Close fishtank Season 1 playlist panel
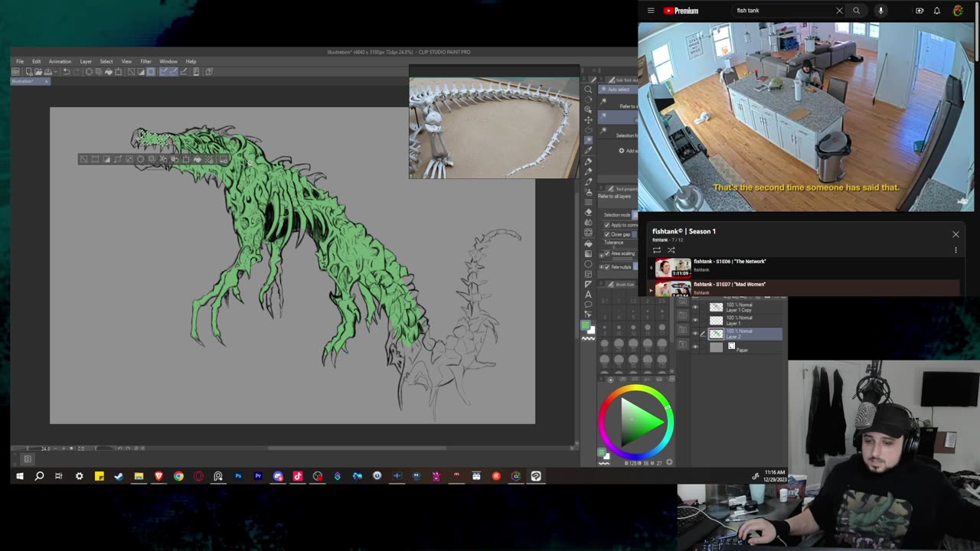The width and height of the screenshot is (980, 551). click(x=955, y=234)
